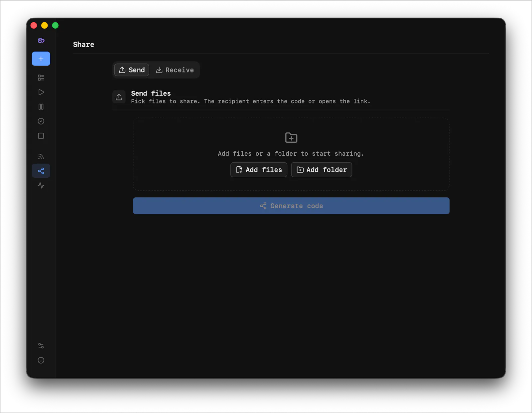This screenshot has width=532, height=413.
Task: Click the 'Pick files to share' description
Action: pos(251,101)
